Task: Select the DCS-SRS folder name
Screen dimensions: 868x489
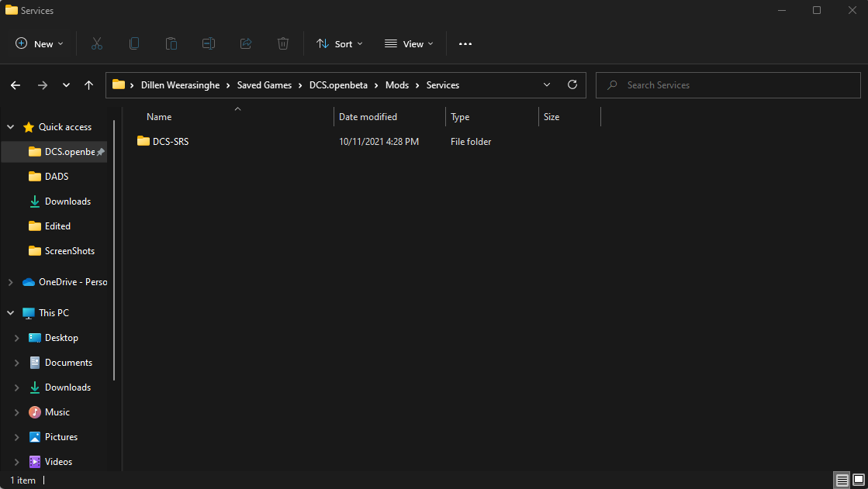Action: [x=171, y=142]
